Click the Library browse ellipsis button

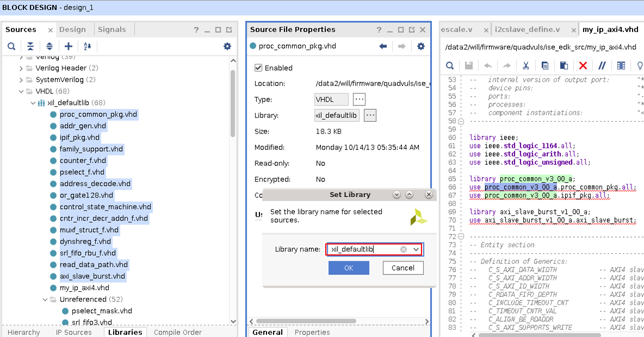click(x=370, y=115)
